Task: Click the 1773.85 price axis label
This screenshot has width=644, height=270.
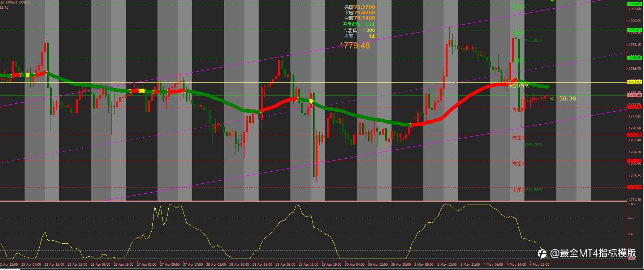Action: tap(635, 116)
